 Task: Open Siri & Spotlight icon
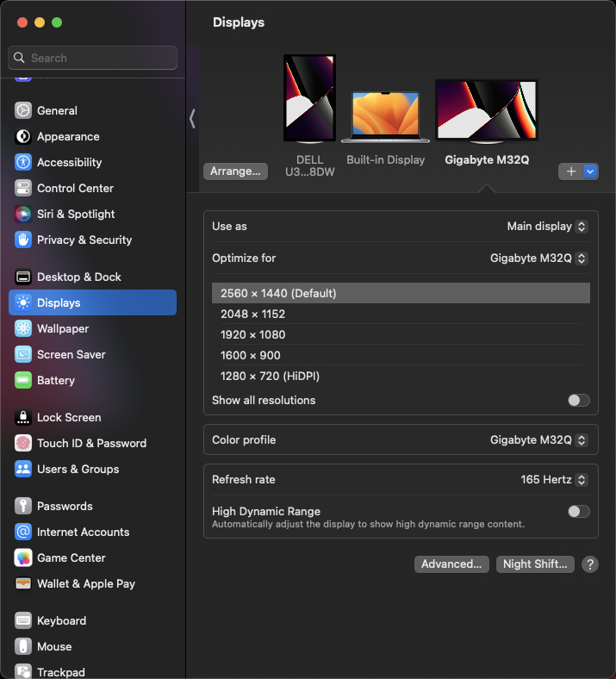[x=23, y=214]
